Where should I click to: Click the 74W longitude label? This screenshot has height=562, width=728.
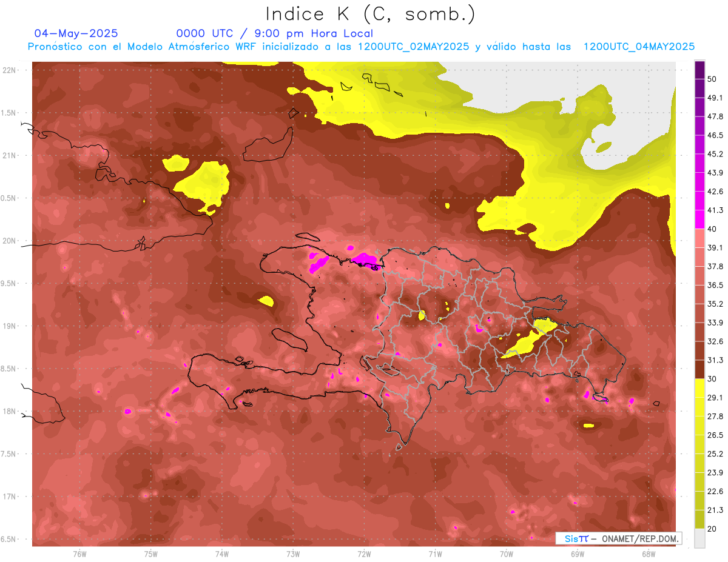pos(222,554)
